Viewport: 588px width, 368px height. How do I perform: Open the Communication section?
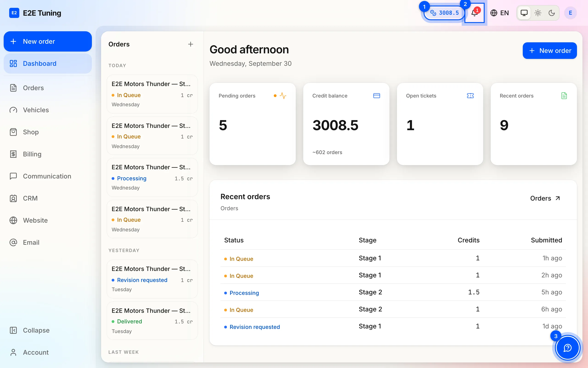(48, 176)
